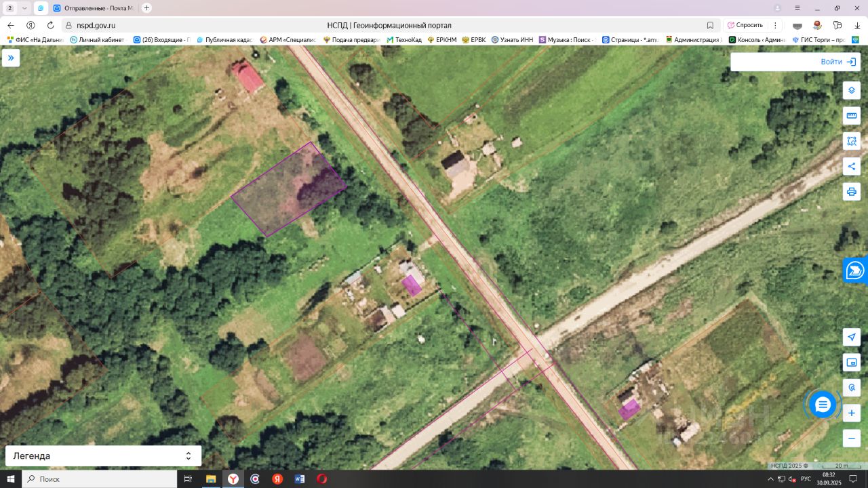Image resolution: width=868 pixels, height=488 pixels.
Task: Switch to the active НСПД browser tab
Action: [41, 8]
